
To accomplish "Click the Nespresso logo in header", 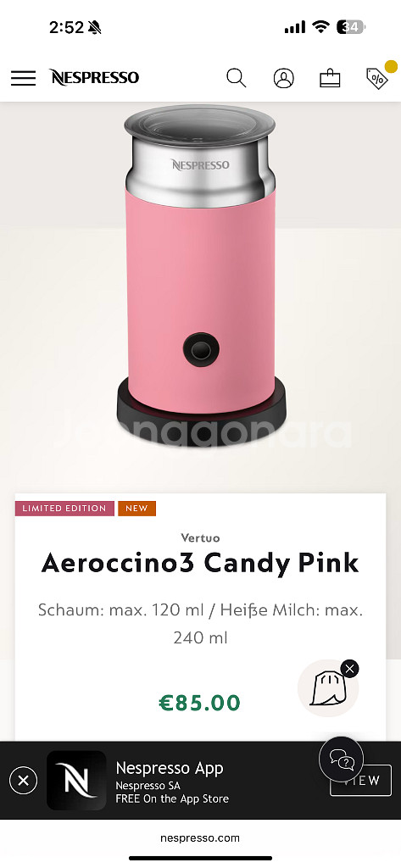I will (93, 77).
